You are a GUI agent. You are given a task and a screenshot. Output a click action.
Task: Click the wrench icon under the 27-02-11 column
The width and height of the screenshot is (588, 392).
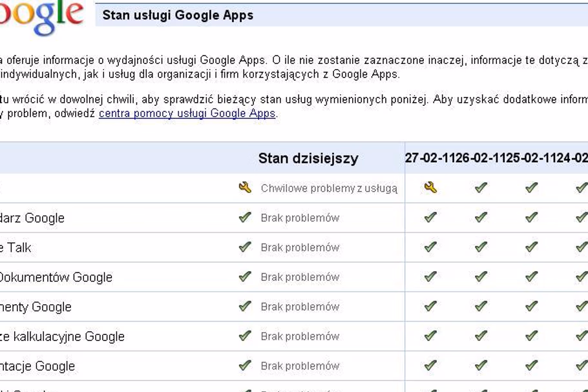430,188
